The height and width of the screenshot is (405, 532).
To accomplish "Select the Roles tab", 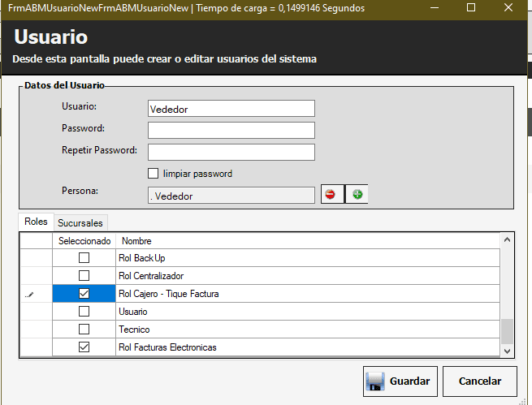I will [x=37, y=222].
